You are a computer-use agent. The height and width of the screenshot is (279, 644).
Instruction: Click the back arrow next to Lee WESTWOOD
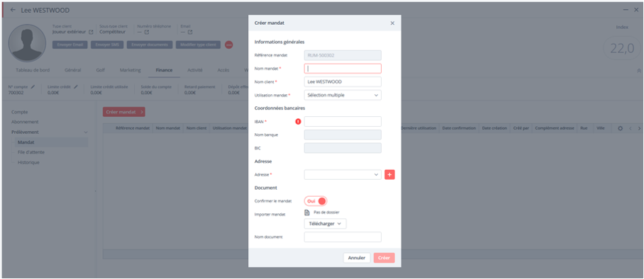[13, 10]
